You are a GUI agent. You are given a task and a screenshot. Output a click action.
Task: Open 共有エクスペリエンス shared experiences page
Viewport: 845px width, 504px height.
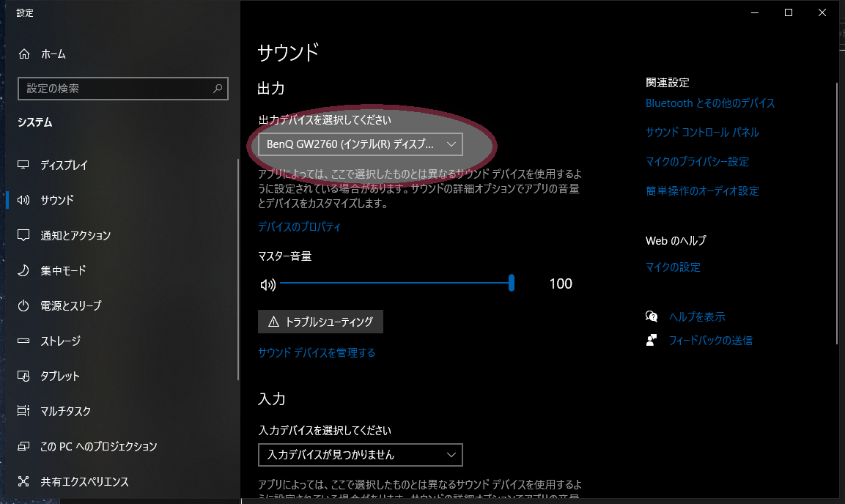pyautogui.click(x=84, y=482)
